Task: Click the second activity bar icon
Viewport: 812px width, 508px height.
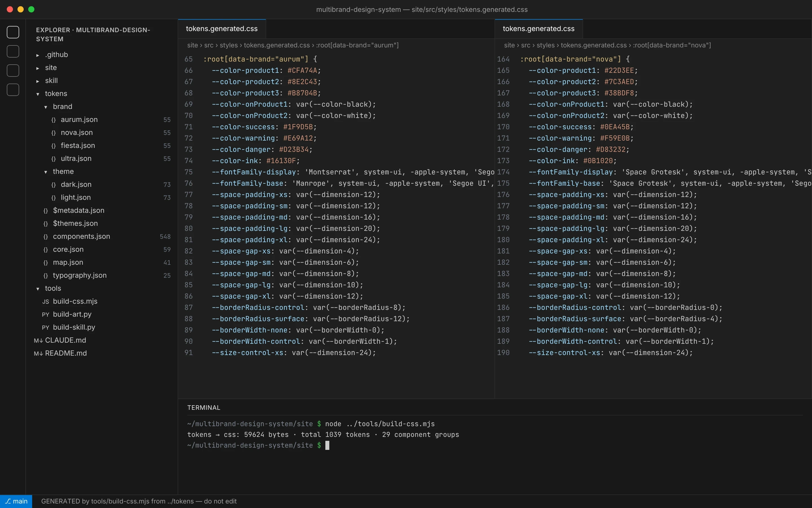Action: [x=13, y=51]
